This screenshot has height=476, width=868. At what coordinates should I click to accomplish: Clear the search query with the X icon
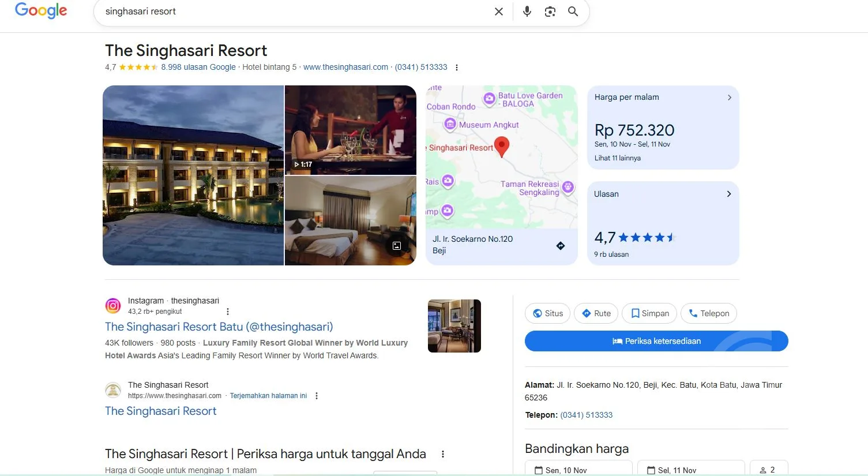click(x=498, y=11)
